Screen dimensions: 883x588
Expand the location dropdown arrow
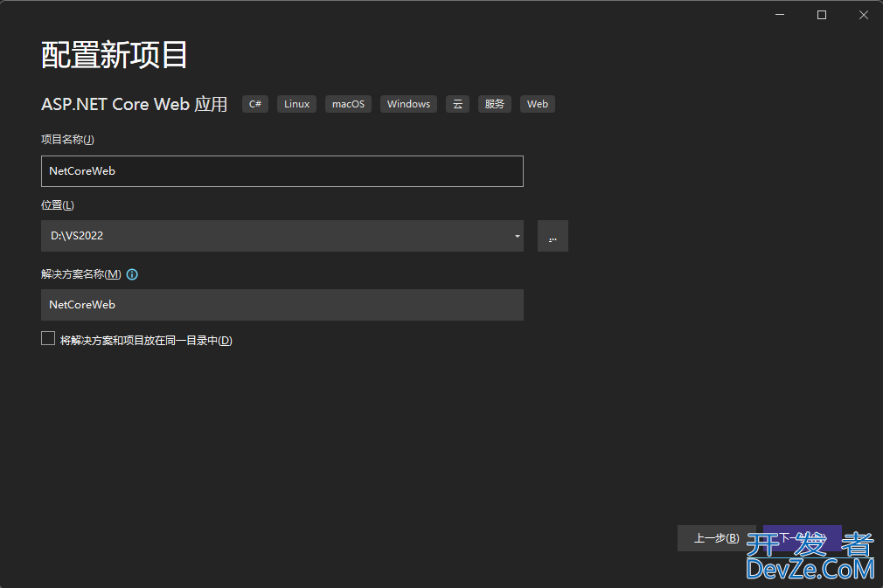pyautogui.click(x=517, y=236)
